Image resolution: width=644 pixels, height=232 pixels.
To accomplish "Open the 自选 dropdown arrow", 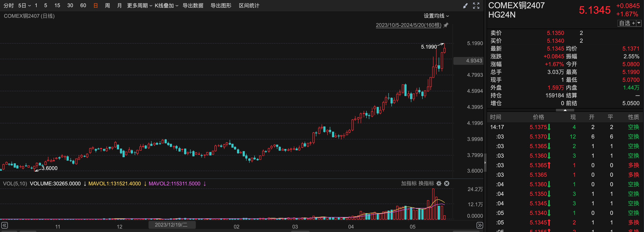I will 639,23.
